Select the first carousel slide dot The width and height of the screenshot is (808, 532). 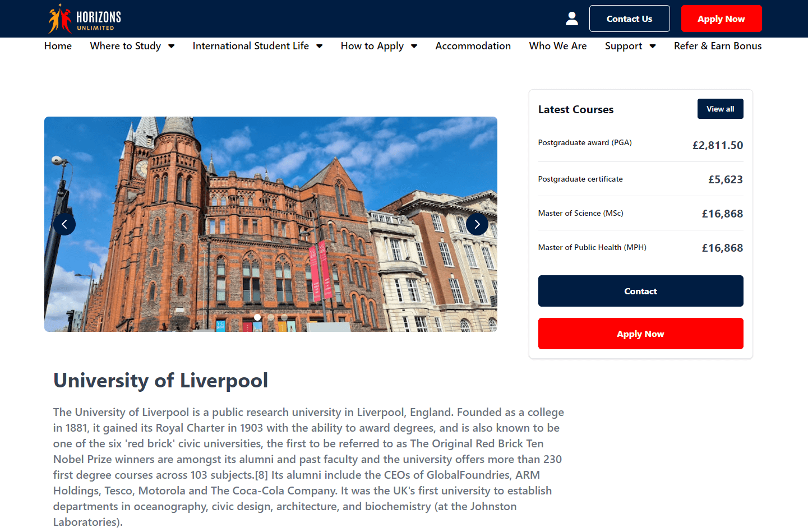pos(257,317)
